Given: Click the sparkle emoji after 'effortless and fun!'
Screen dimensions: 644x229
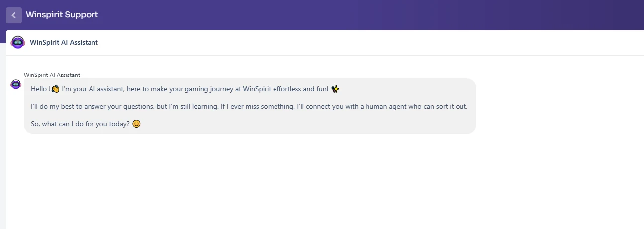Looking at the screenshot, I should tap(335, 89).
